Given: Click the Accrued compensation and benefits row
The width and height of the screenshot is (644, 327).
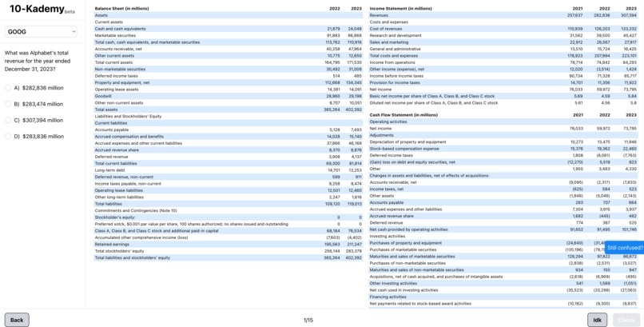Looking at the screenshot, I should [x=229, y=137].
